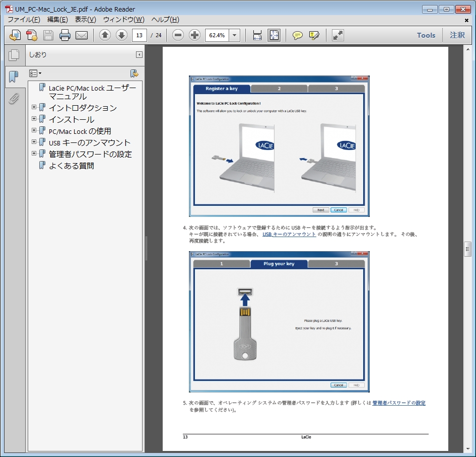Expand the インストール bookmark
The image size is (476, 457).
click(x=34, y=119)
